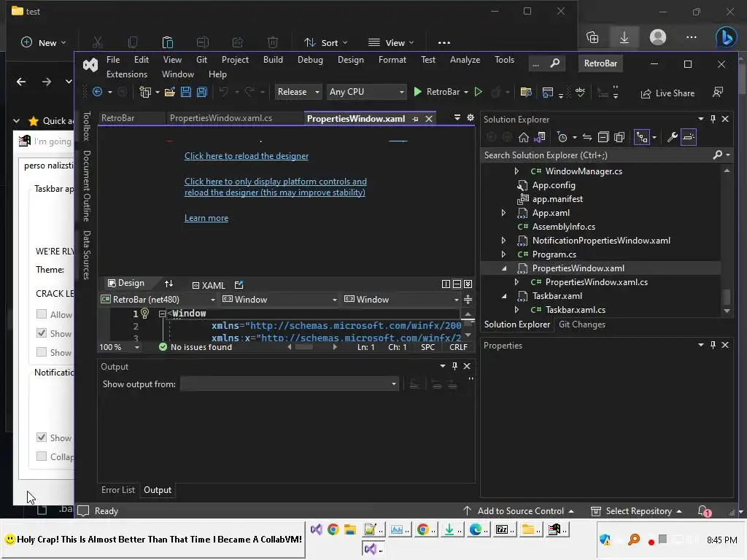Click horizontal scrollbar thumb in XAML editor

coord(304,347)
